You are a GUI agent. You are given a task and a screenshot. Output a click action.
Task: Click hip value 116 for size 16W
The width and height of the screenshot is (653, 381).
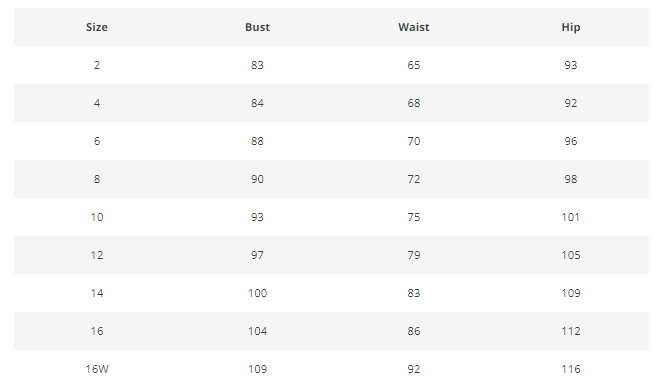point(571,369)
